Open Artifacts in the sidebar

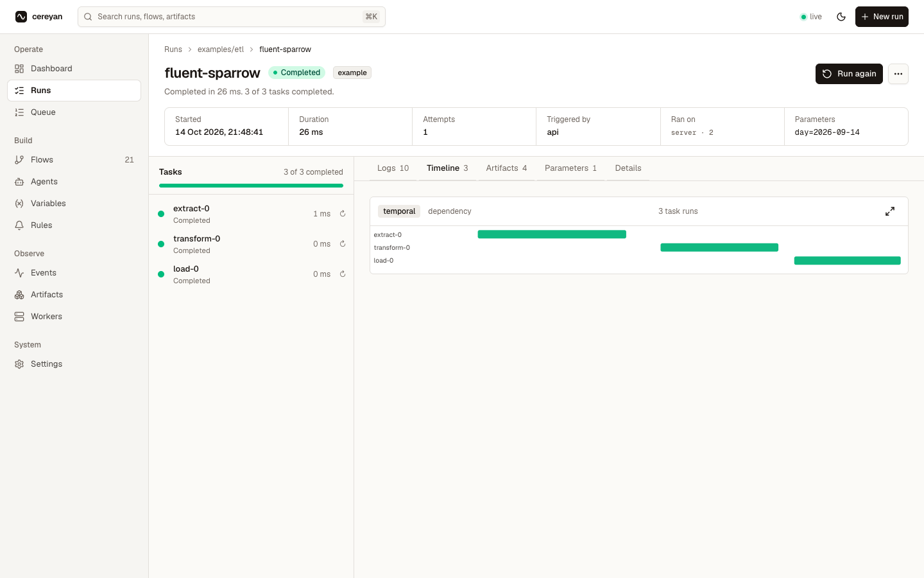coord(74,295)
